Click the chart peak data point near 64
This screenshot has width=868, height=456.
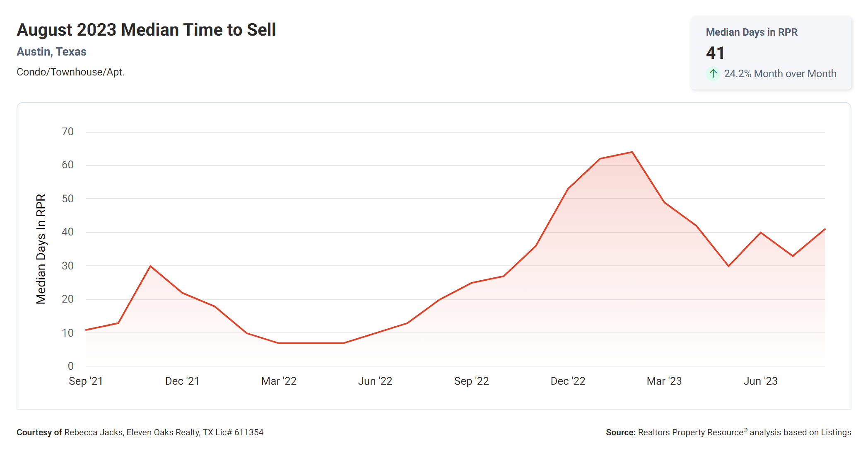tap(632, 152)
